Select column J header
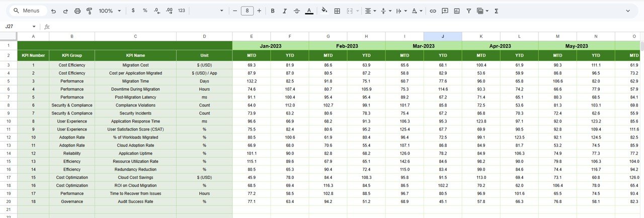 (x=443, y=36)
